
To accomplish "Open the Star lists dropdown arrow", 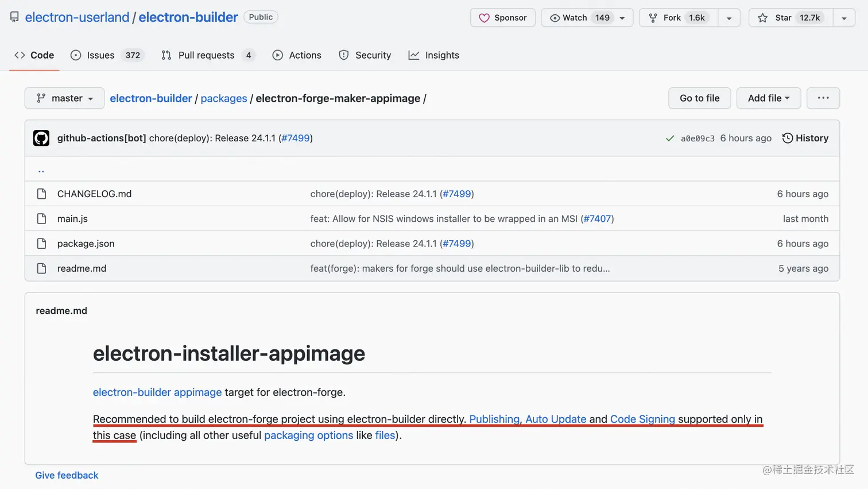I will 844,18.
